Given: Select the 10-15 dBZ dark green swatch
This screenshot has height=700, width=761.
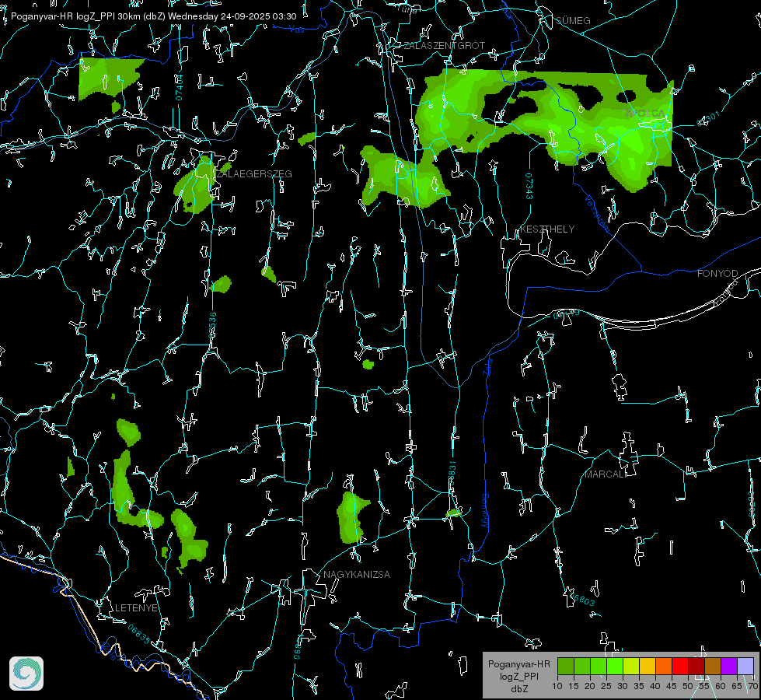Looking at the screenshot, I should pyautogui.click(x=566, y=666).
